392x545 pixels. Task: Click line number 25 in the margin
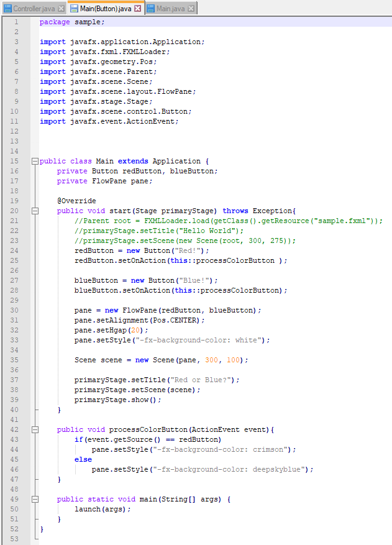coord(14,260)
